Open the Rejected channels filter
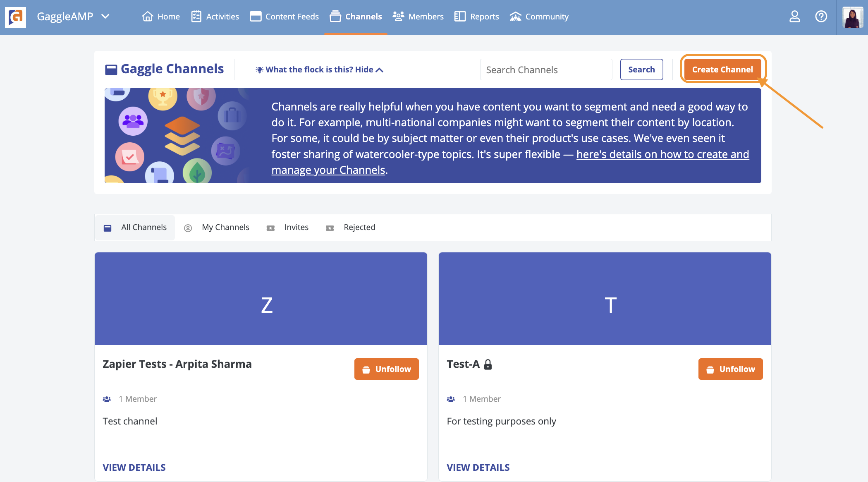Screen dimensions: 868x482 coord(359,226)
